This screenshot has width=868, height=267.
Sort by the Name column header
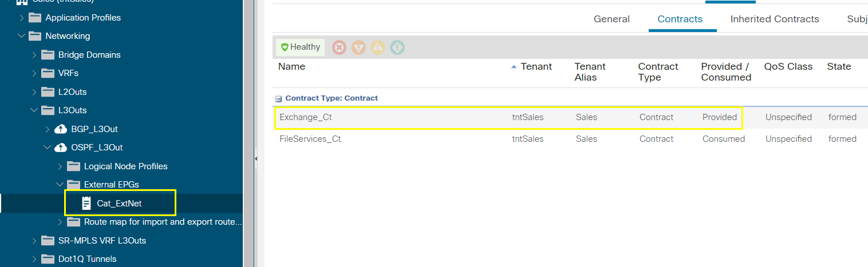click(x=292, y=66)
